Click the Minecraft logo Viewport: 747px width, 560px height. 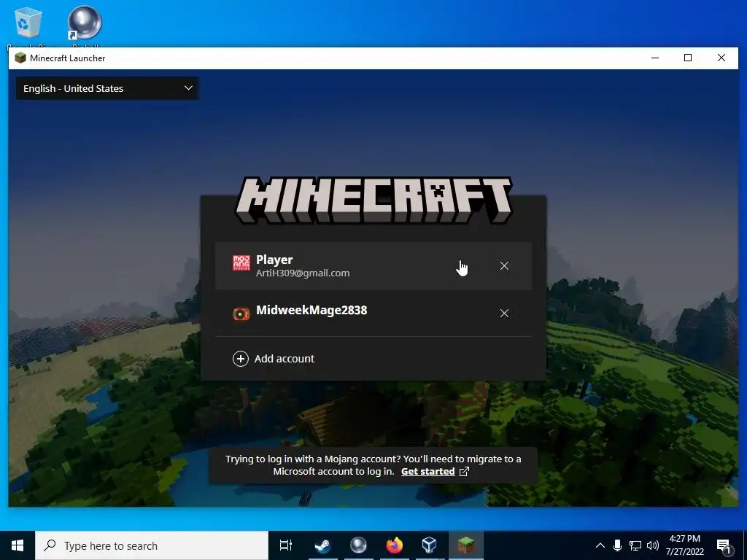(373, 200)
